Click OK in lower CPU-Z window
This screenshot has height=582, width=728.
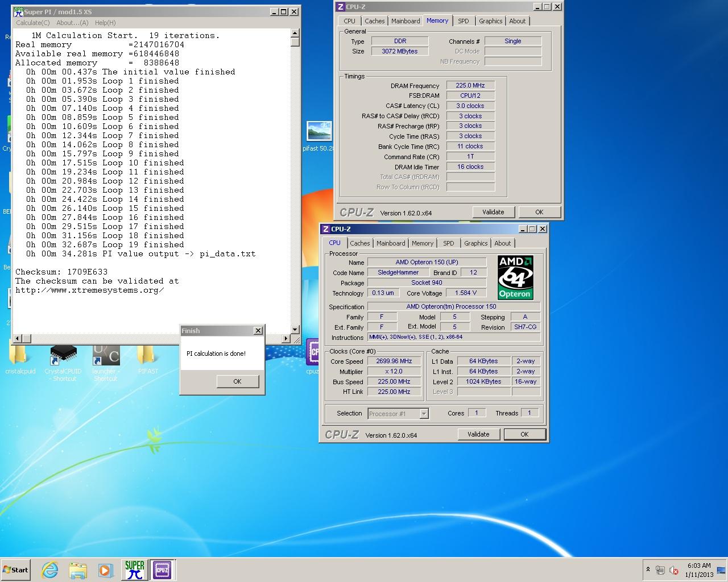coord(524,434)
